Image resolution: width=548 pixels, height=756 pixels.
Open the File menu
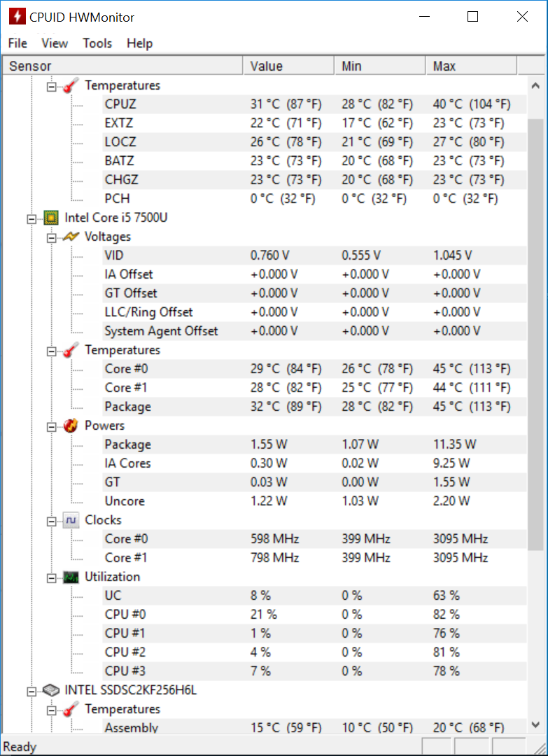click(x=17, y=43)
